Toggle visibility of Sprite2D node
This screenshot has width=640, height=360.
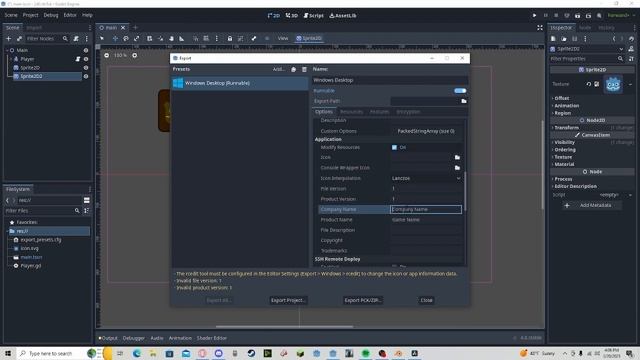[x=86, y=68]
